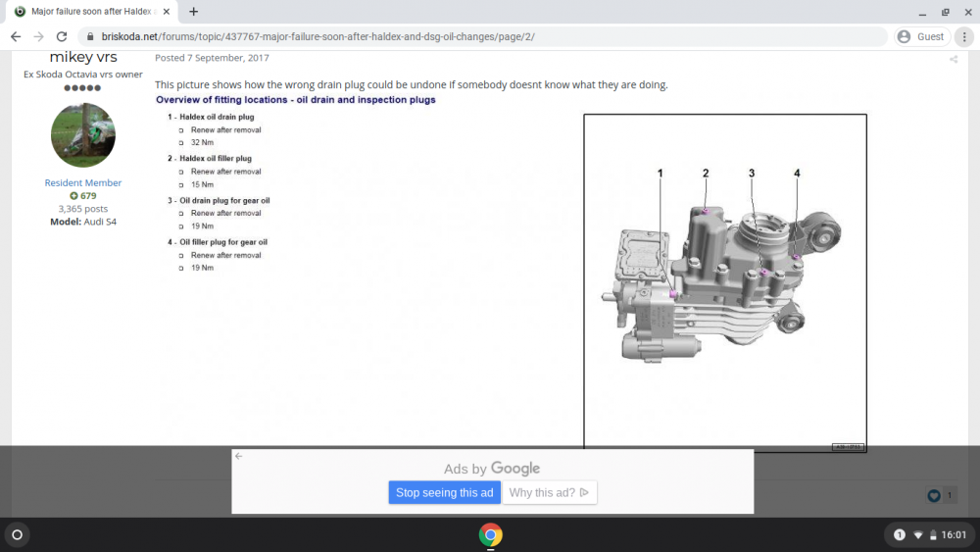
Task: Go back to previous page
Action: coord(16,37)
